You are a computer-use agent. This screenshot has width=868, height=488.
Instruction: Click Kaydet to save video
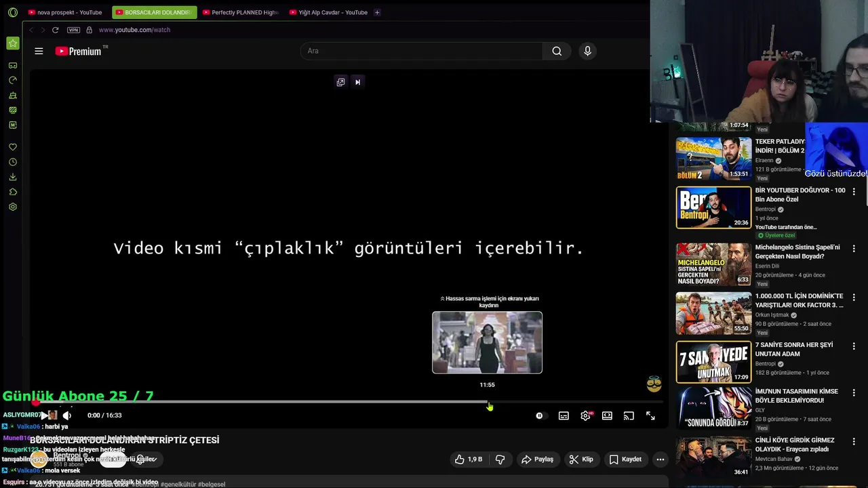click(625, 460)
